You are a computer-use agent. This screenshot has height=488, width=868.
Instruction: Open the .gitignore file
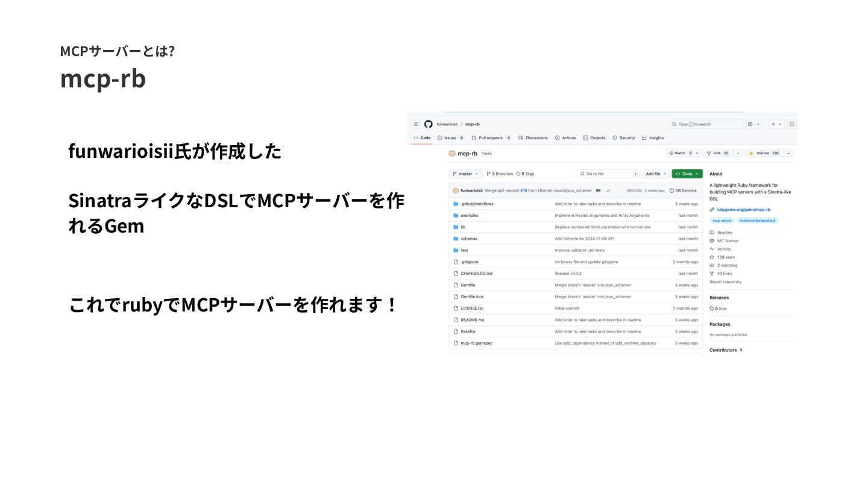[x=470, y=261]
